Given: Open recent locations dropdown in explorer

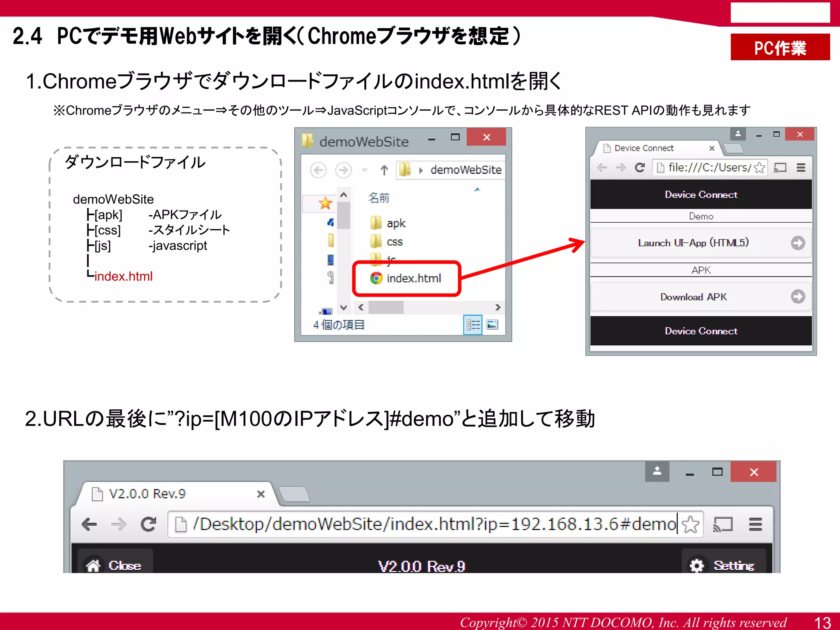Looking at the screenshot, I should pos(364,170).
